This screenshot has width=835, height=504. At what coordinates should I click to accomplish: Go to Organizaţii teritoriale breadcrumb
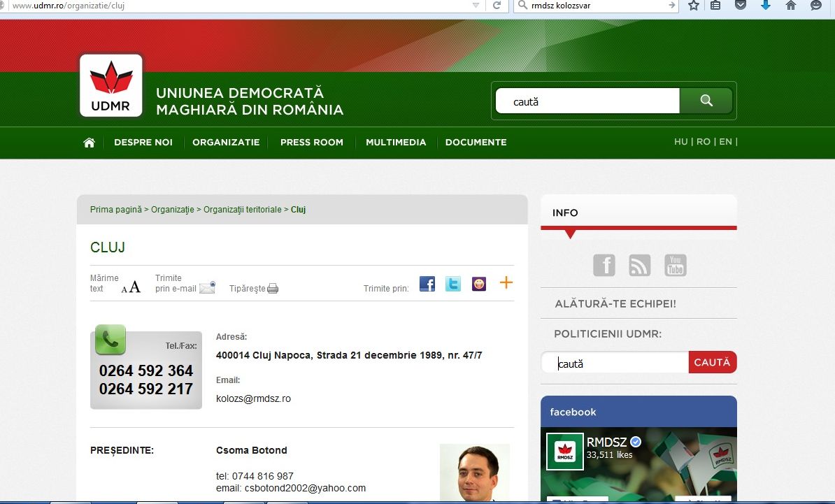tap(242, 210)
